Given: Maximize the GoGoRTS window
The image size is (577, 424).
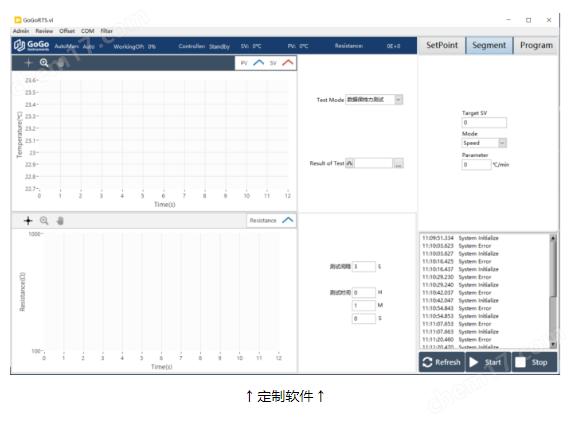Looking at the screenshot, I should pyautogui.click(x=528, y=20).
